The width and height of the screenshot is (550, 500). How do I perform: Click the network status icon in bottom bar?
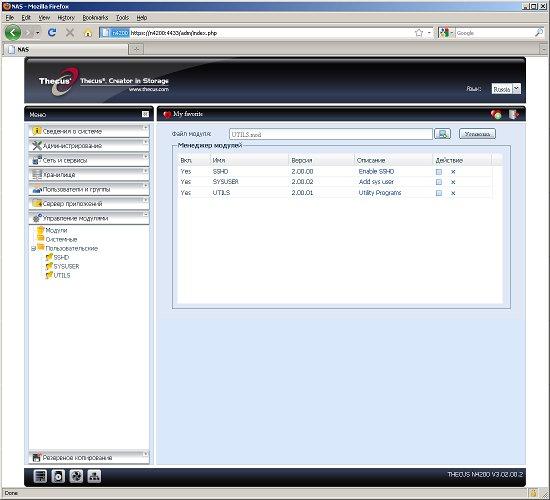(x=94, y=476)
